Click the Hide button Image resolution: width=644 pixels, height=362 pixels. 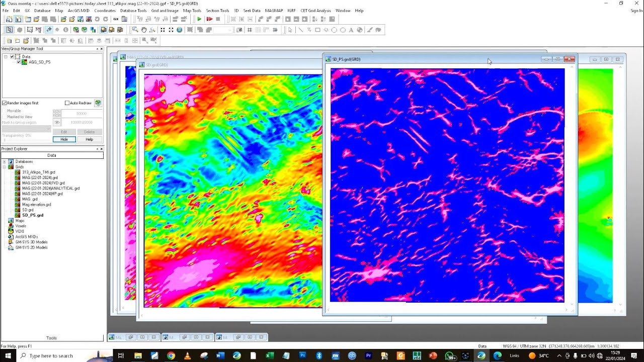pos(64,139)
